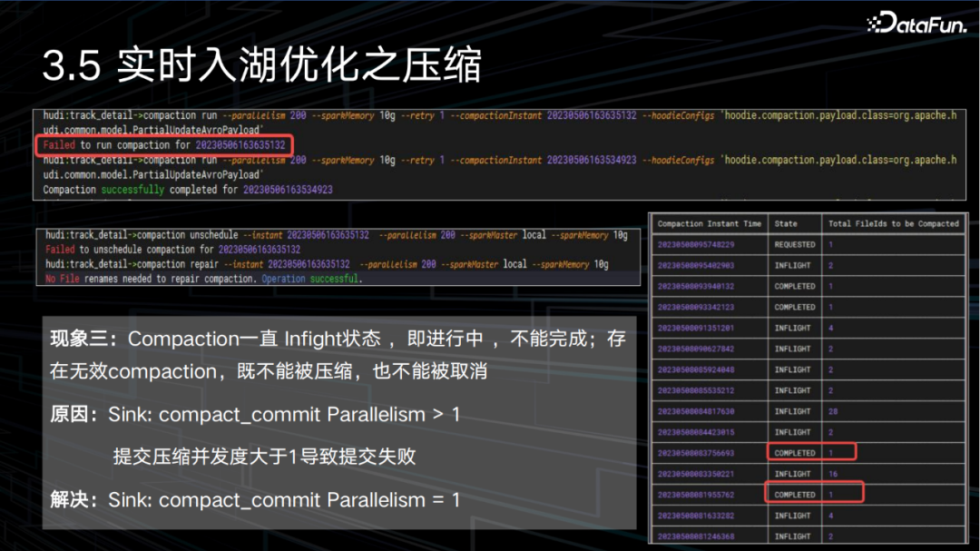Expand the Compaction Instant Time column header

click(710, 222)
